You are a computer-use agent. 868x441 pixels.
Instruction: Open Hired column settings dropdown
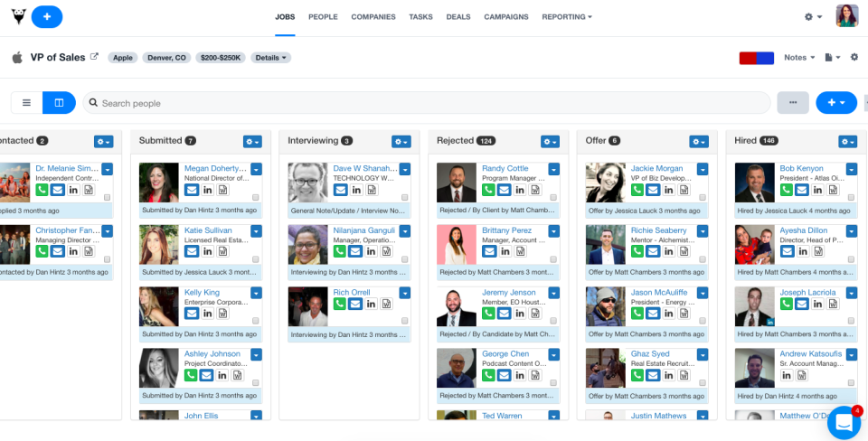pos(847,142)
